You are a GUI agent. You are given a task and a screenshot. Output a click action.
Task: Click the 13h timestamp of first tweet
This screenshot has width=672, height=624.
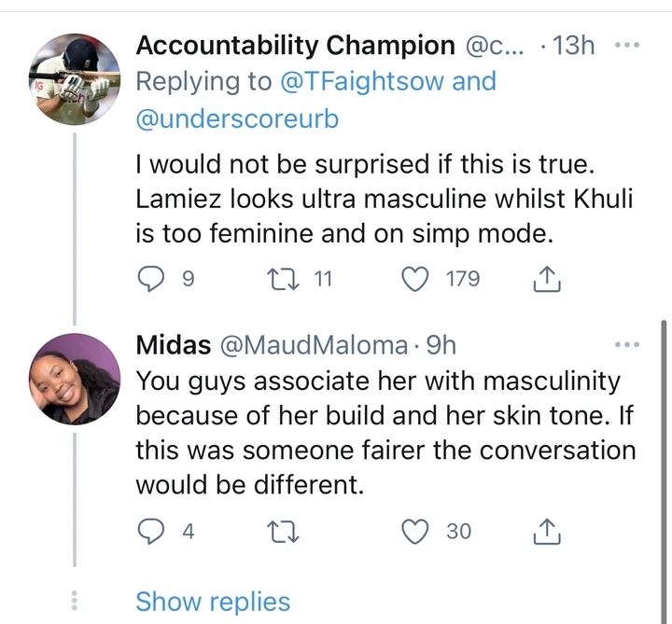point(573,45)
